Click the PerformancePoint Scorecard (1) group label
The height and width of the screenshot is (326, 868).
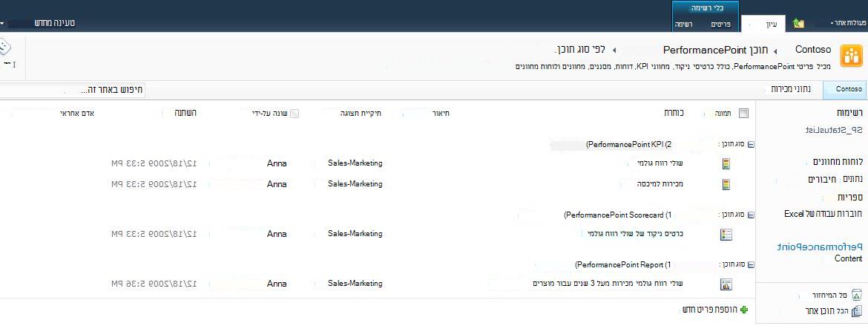pyautogui.click(x=617, y=214)
